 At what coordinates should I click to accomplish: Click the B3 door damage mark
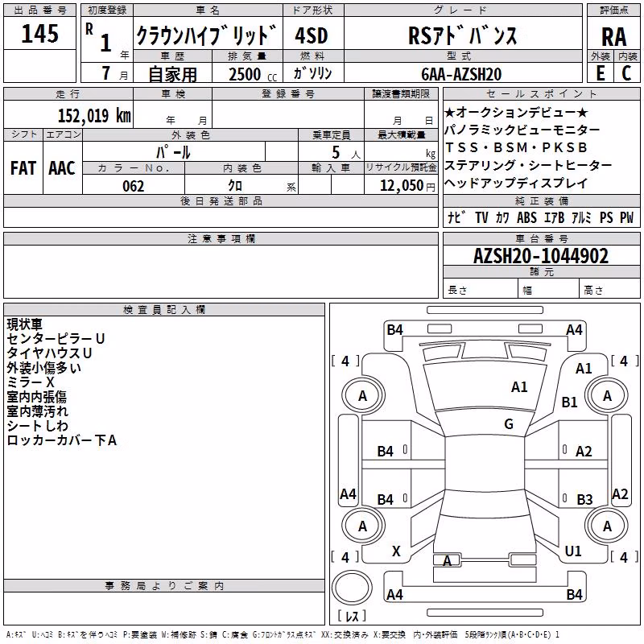point(584,500)
